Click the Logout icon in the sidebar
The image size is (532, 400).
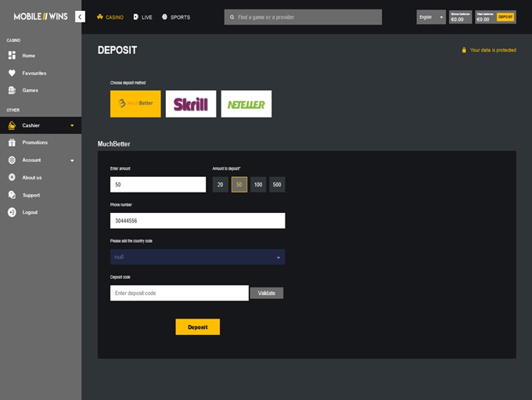click(x=12, y=212)
